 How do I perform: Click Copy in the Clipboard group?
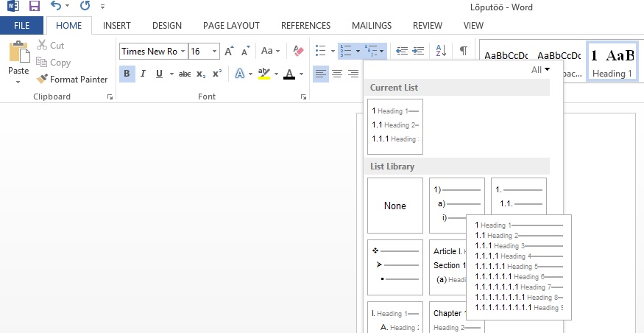pyautogui.click(x=54, y=63)
